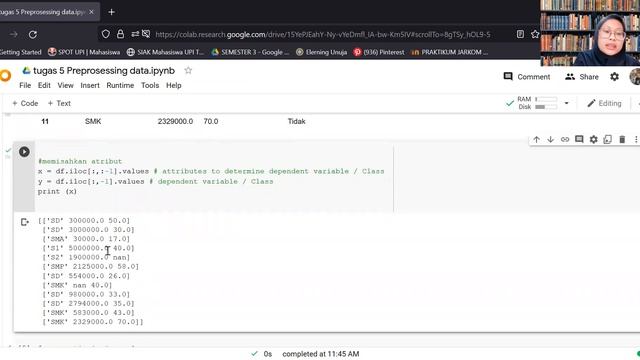
Task: Reload the browser page
Action: click(33, 35)
